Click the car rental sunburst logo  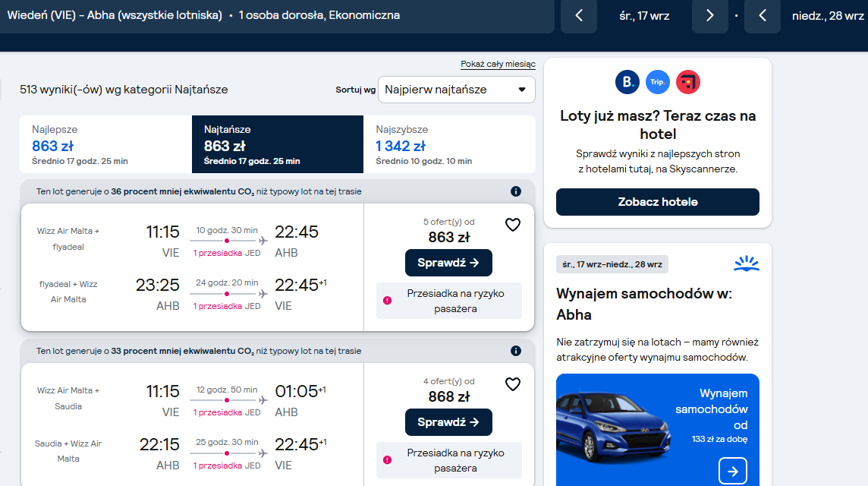click(746, 264)
